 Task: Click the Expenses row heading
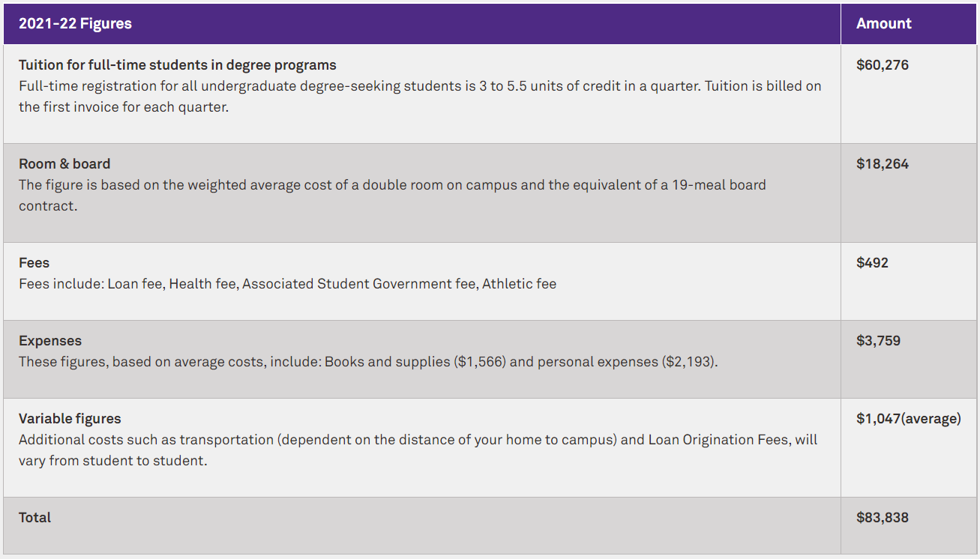(x=50, y=341)
